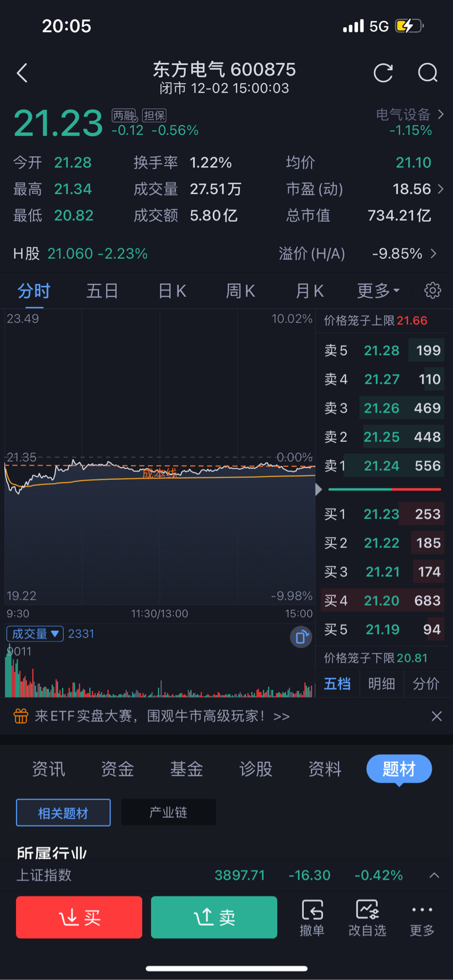Open the ETF实盘大赛 banner link

pyautogui.click(x=162, y=716)
